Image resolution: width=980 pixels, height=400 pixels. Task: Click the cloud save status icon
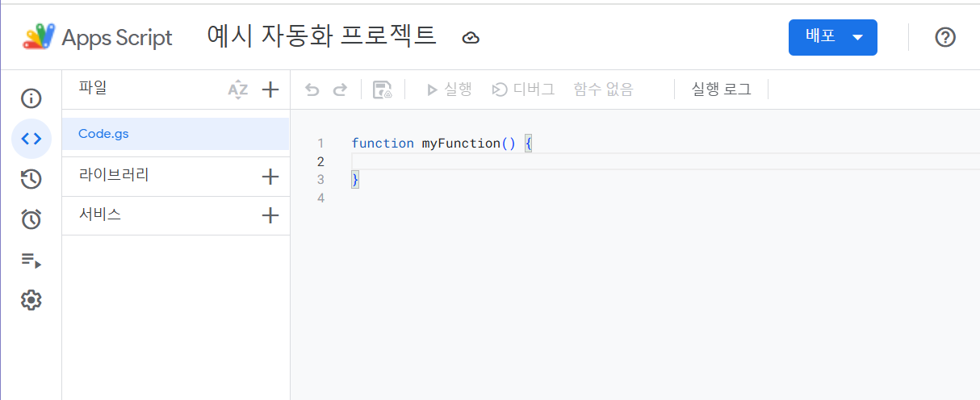(x=471, y=38)
